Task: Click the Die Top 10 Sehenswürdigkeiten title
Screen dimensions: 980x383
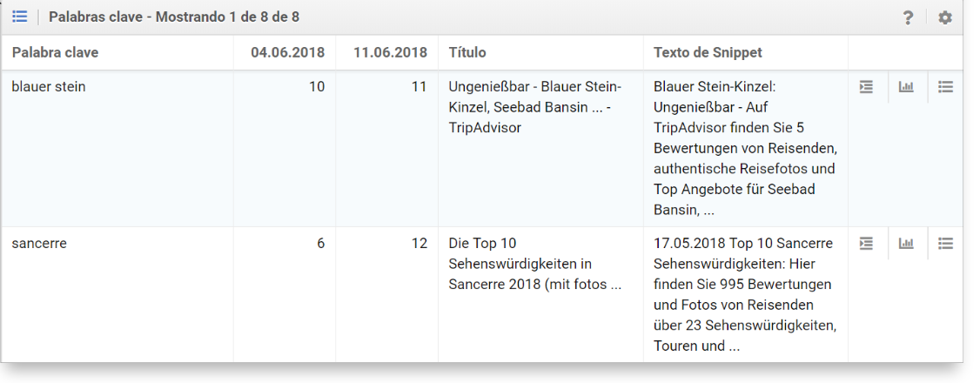Action: [x=534, y=264]
